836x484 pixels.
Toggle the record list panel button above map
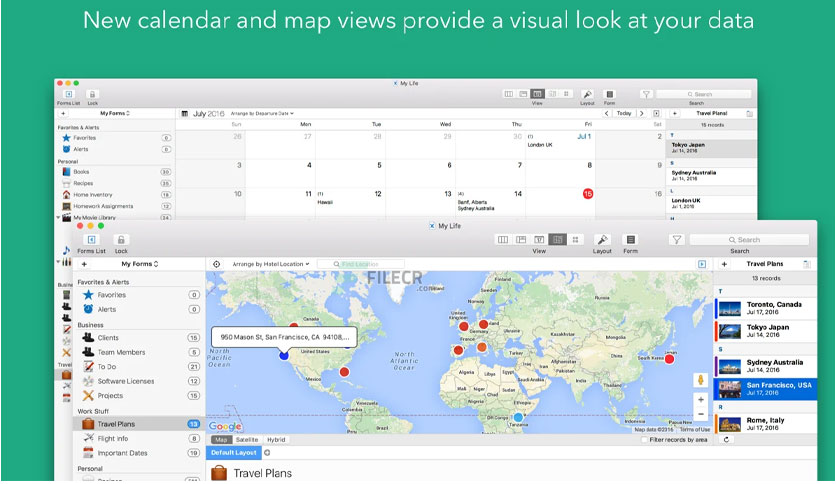pos(702,264)
